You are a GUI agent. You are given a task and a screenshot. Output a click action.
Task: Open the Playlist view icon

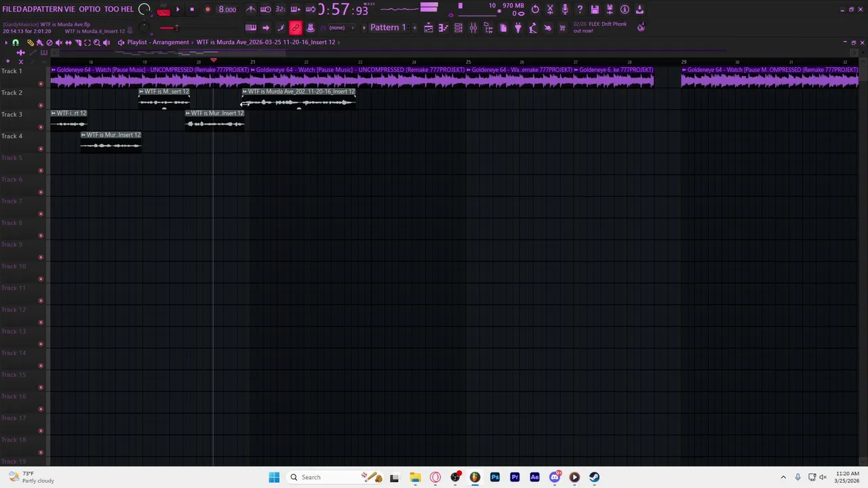(429, 28)
